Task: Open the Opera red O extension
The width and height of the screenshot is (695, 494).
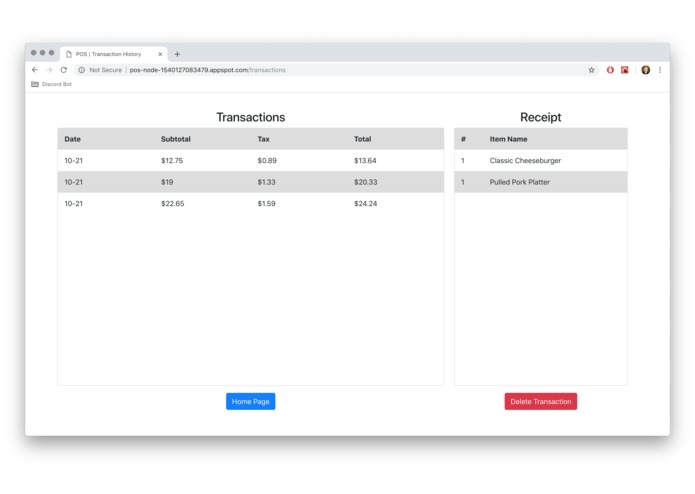Action: click(x=610, y=70)
